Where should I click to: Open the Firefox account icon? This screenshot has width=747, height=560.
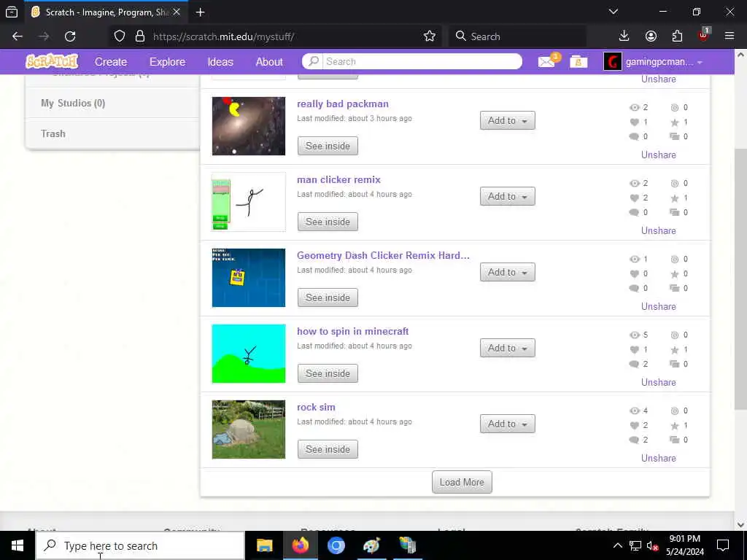pos(651,36)
